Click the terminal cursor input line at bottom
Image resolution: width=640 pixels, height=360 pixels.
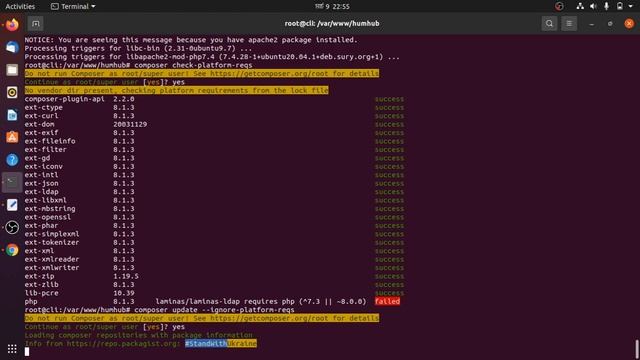coord(27,351)
